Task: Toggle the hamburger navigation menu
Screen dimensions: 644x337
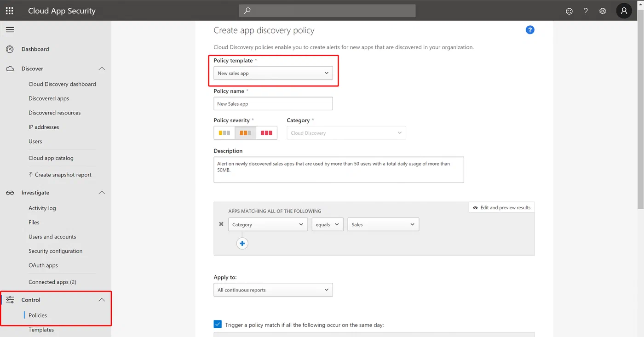Action: click(10, 30)
